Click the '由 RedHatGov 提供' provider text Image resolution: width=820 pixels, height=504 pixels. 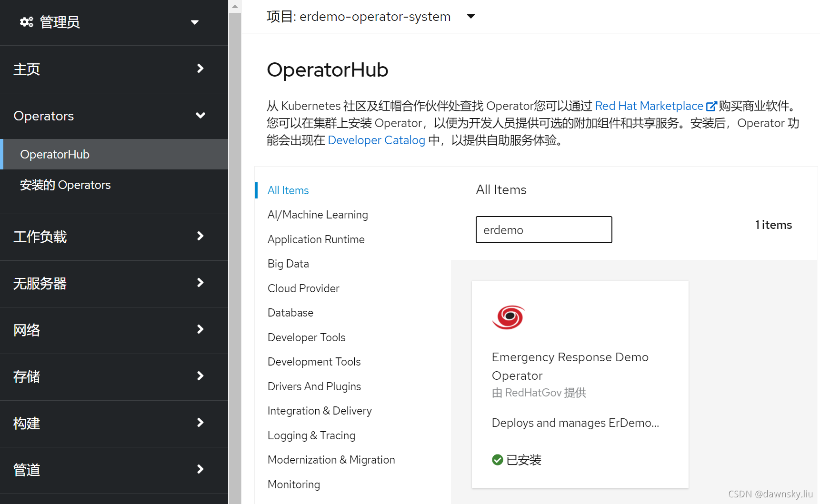coord(539,393)
